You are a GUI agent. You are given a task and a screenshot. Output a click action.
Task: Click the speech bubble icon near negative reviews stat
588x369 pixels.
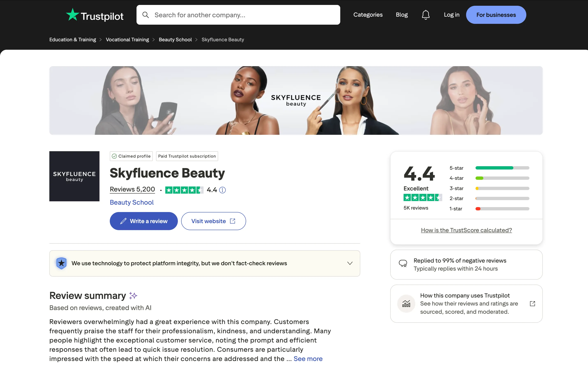(403, 264)
